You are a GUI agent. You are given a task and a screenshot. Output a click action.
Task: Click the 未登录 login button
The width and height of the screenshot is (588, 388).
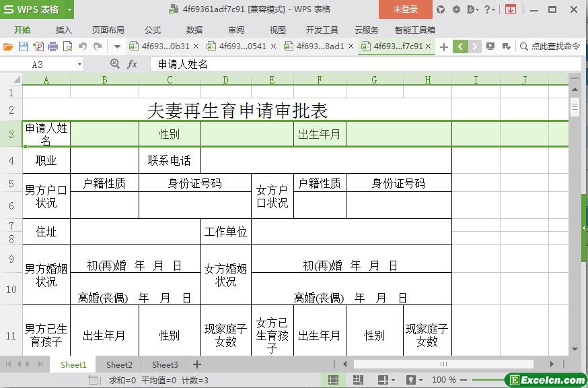coord(405,9)
